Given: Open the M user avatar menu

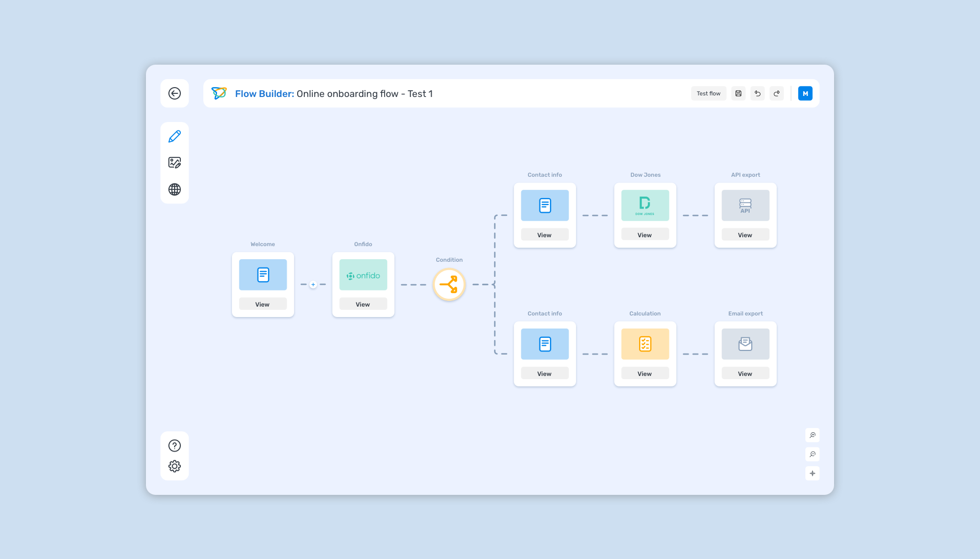Looking at the screenshot, I should coord(805,93).
